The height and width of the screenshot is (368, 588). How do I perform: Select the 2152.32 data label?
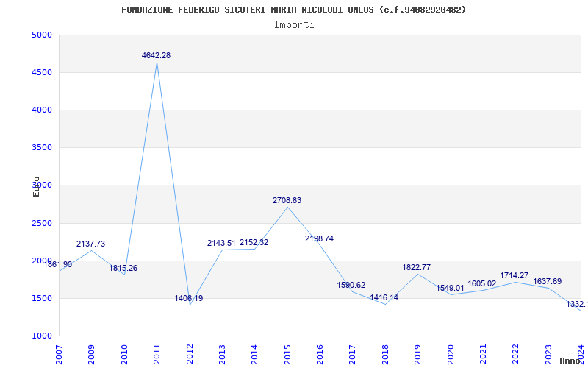254,243
